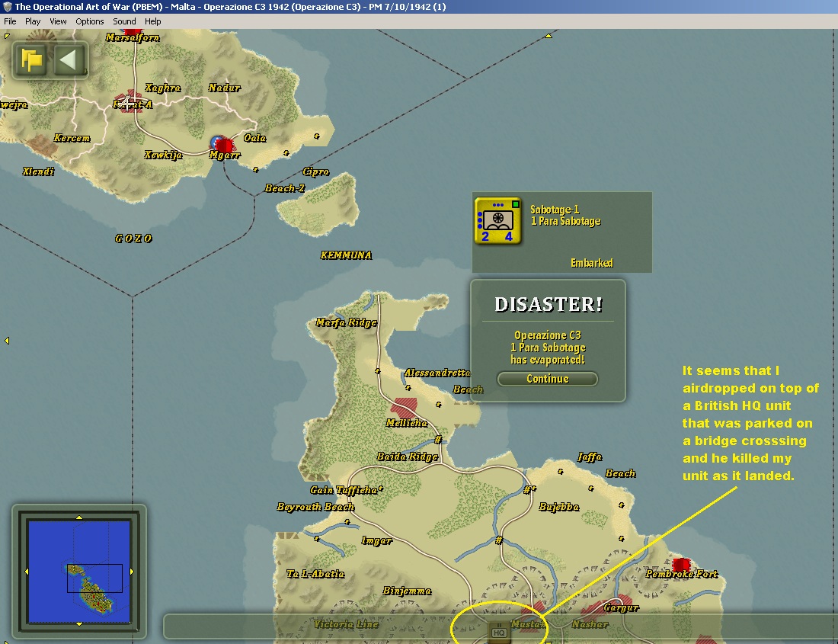Select the Sabotage-1 unit counter icon
The width and height of the screenshot is (838, 644).
(x=497, y=221)
